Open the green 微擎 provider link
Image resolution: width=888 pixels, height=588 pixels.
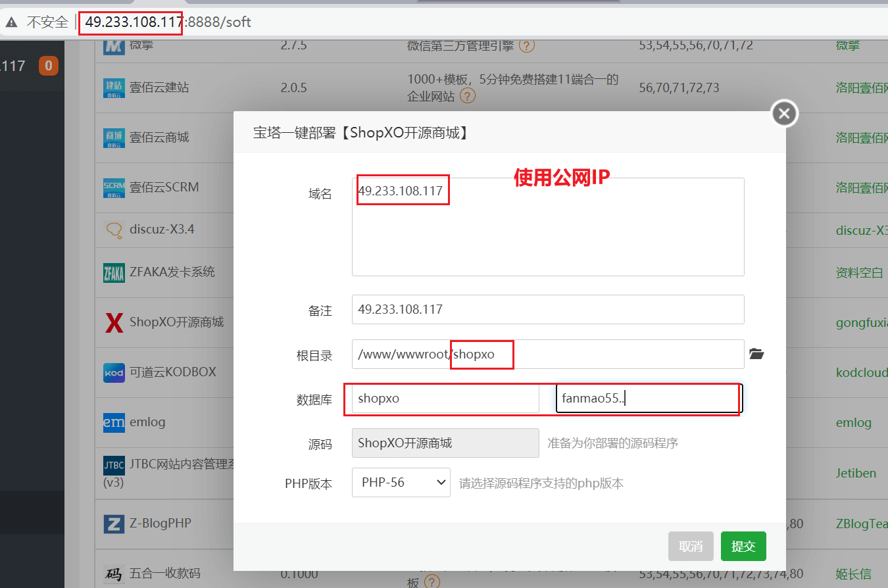848,45
